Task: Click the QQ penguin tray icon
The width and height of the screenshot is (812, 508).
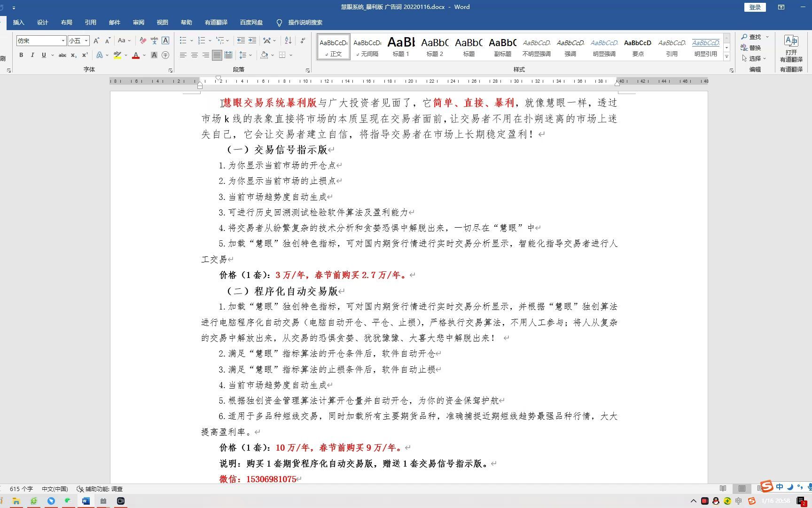Action: (x=716, y=501)
